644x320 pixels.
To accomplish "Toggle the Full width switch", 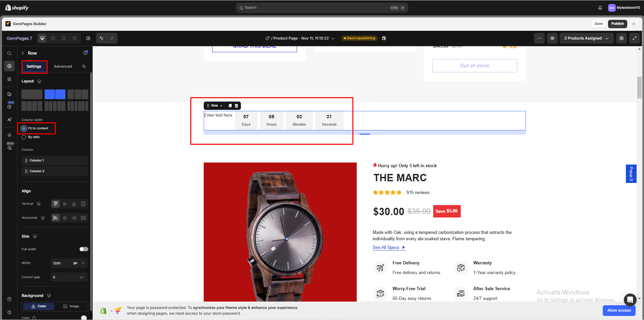I will (84, 249).
